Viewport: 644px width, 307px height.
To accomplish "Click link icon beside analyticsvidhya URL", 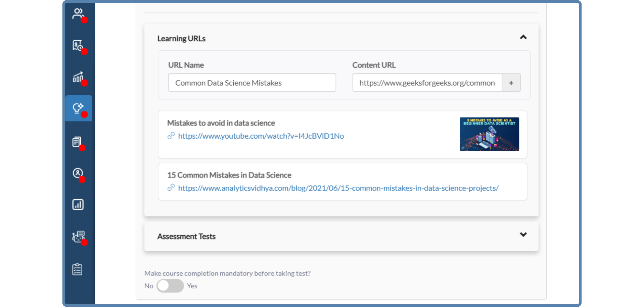I will [171, 188].
